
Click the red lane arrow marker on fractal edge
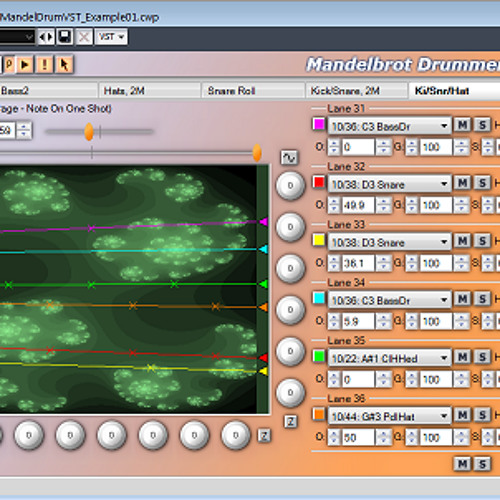coord(264,358)
